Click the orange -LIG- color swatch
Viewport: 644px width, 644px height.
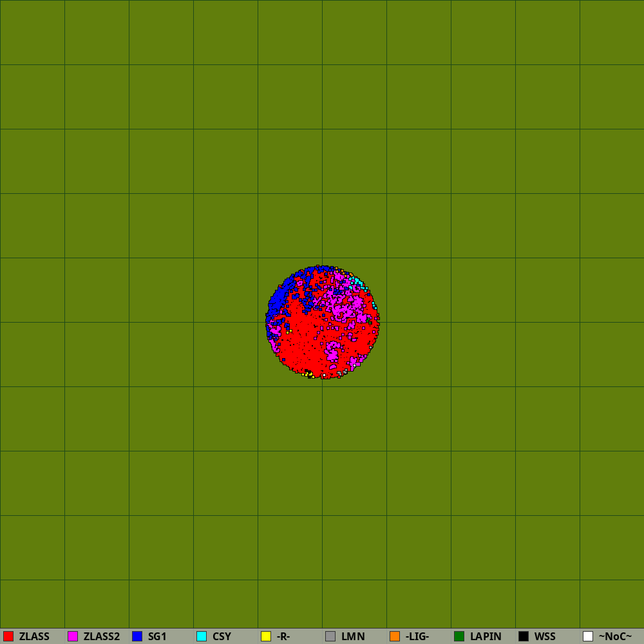pos(395,636)
